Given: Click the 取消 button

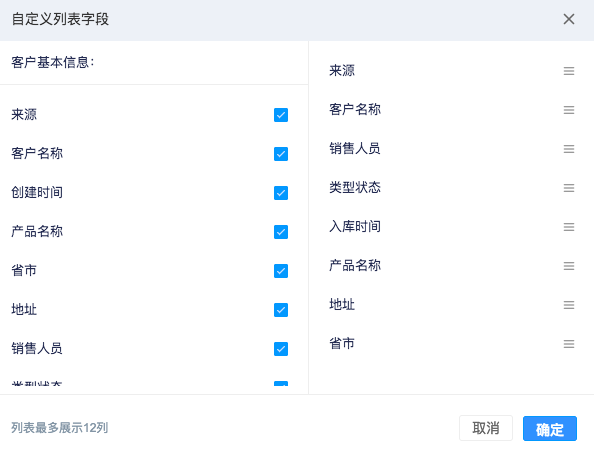Looking at the screenshot, I should tap(486, 428).
